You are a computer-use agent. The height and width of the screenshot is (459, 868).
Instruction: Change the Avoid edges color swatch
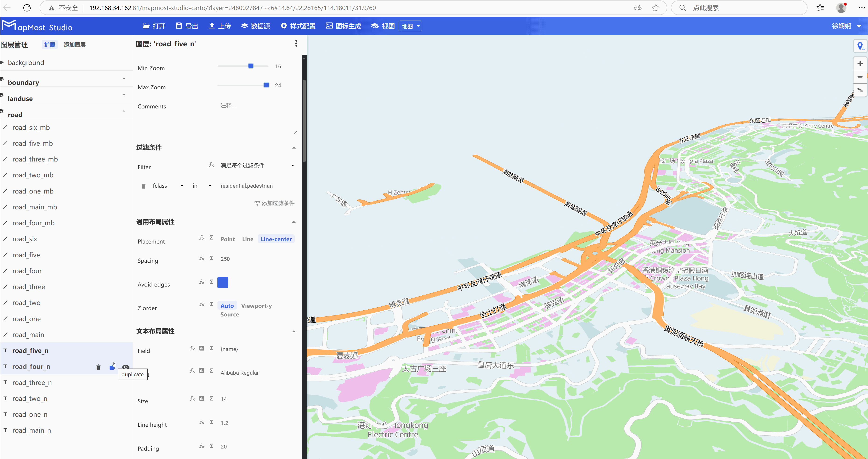pyautogui.click(x=223, y=282)
